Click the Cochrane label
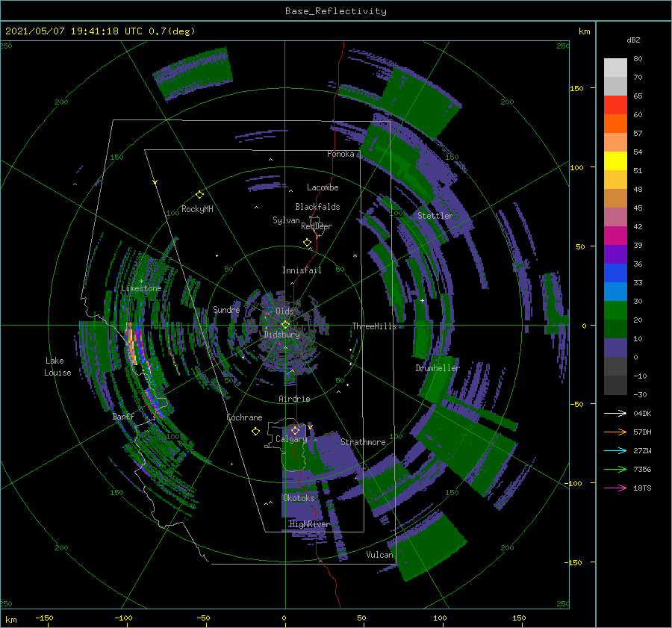The height and width of the screenshot is (628, 672). (x=244, y=417)
